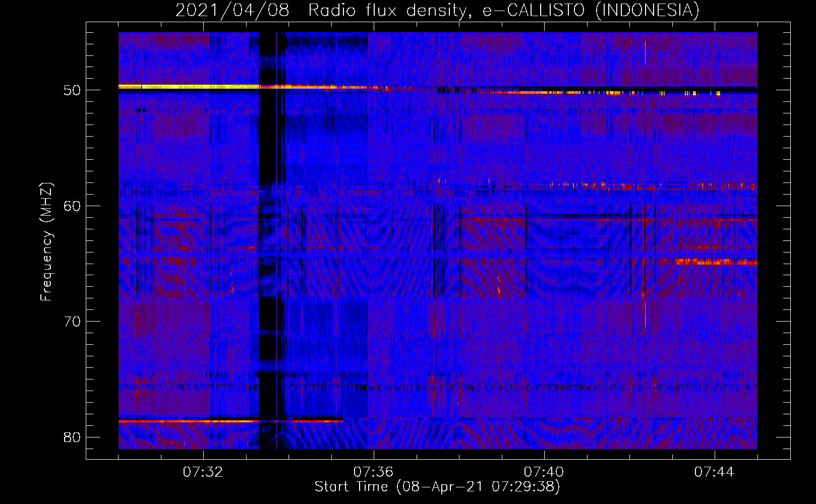The height and width of the screenshot is (504, 816).
Task: Click the black vertical data gap near 07:33
Action: coord(271,240)
